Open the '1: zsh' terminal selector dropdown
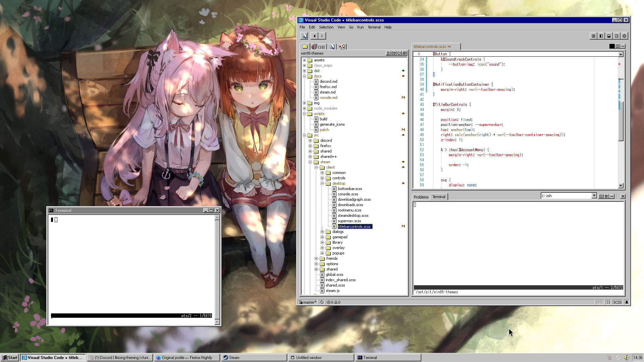 [x=594, y=196]
